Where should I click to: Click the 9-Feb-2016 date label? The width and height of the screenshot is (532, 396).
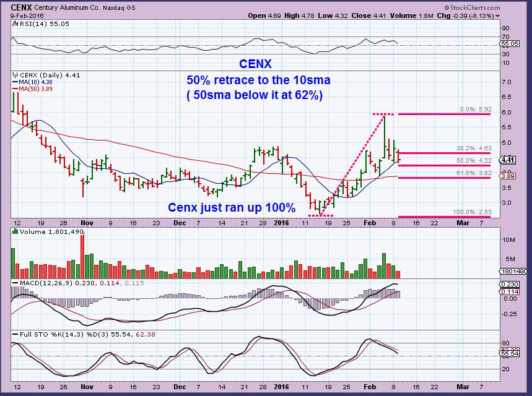click(27, 15)
